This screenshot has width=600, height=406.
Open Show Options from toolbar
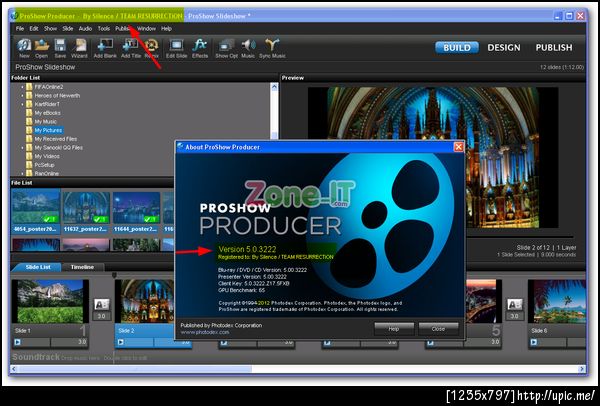226,46
